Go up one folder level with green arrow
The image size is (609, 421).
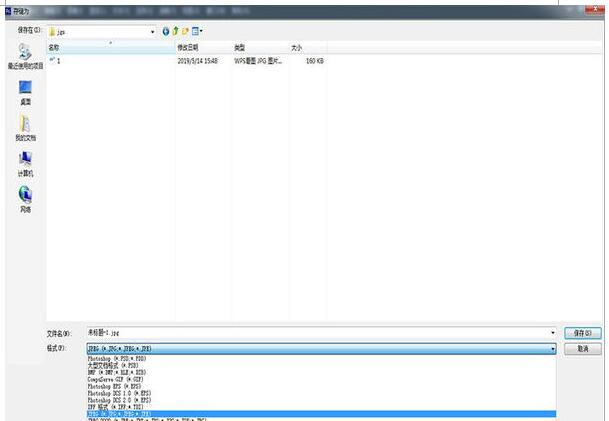click(175, 31)
